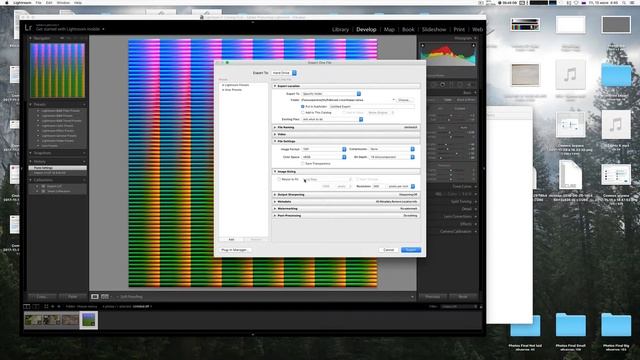Click the Navigator preview thumbnail
Image resolution: width=640 pixels, height=360 pixels.
57,70
